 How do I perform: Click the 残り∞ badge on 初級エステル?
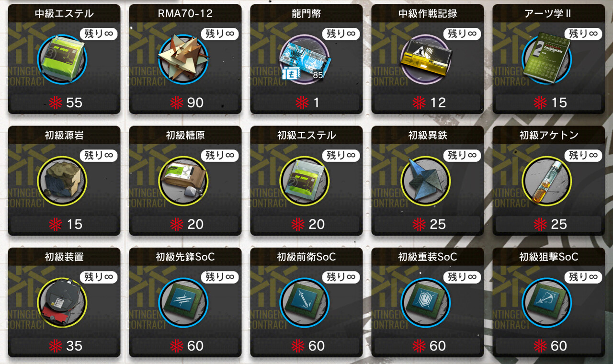click(x=341, y=155)
